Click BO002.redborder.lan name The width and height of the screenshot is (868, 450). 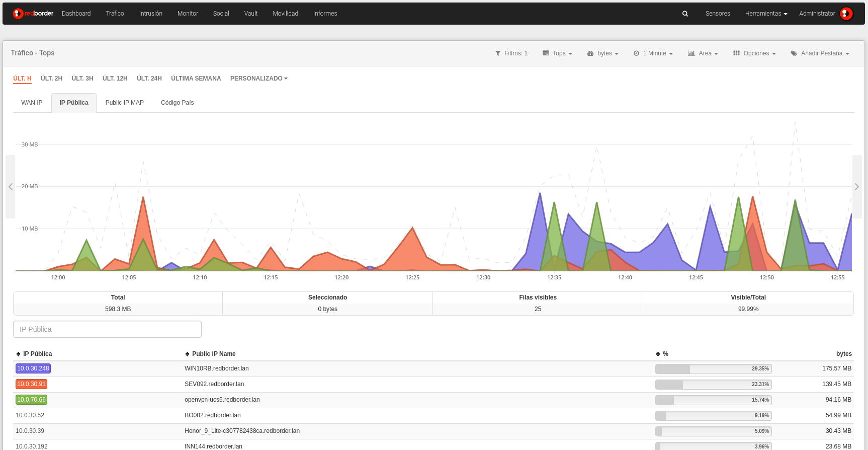213,415
